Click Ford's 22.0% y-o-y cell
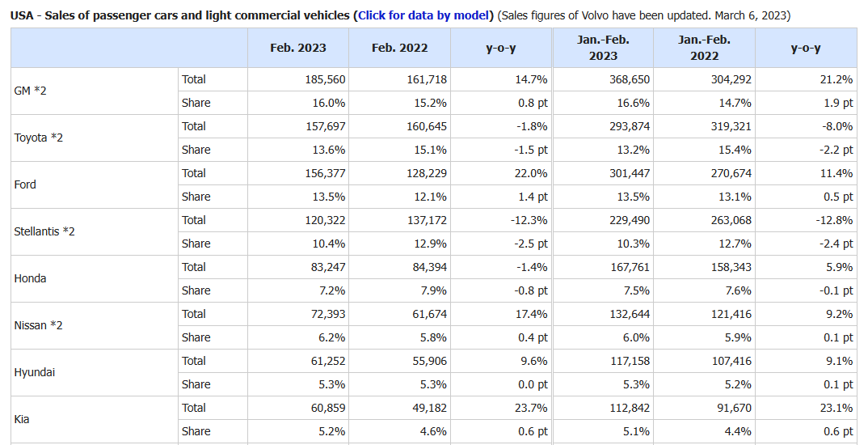The height and width of the screenshot is (445, 868). pyautogui.click(x=532, y=173)
